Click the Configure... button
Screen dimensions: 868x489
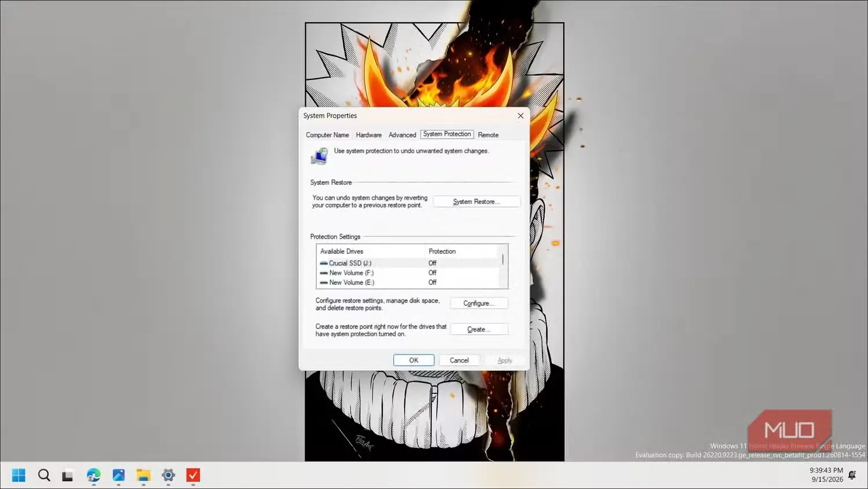(x=479, y=304)
